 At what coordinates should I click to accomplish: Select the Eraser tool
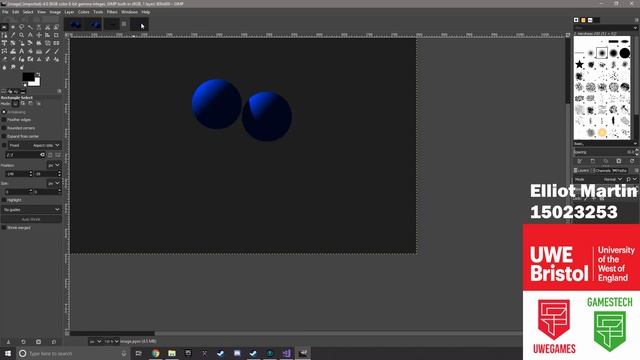coord(4,59)
